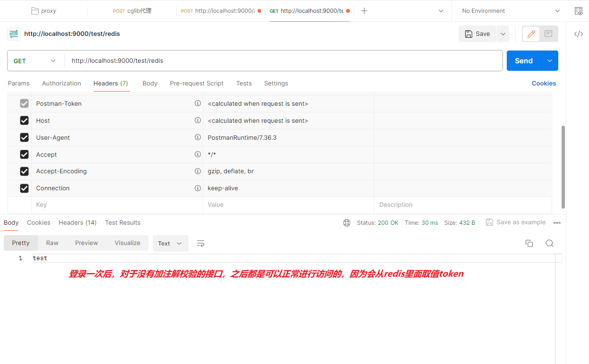Screen dimensions: 589x364
Task: Click Save as example
Action: pos(516,222)
